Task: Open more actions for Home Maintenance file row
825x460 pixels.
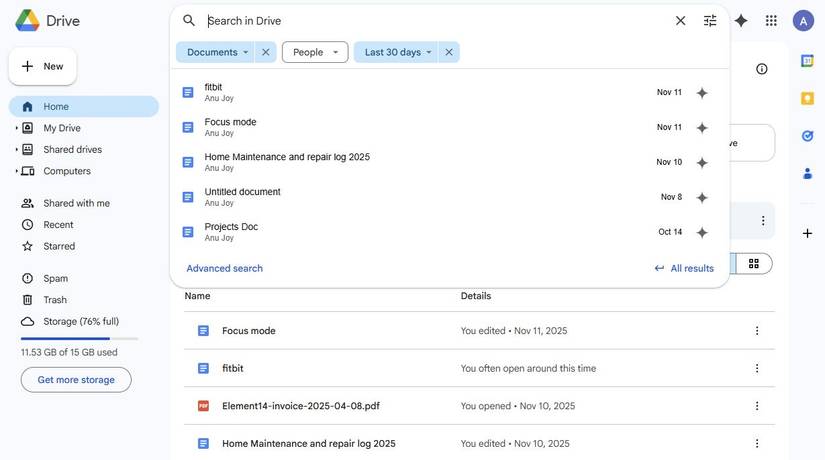Action: tap(757, 444)
